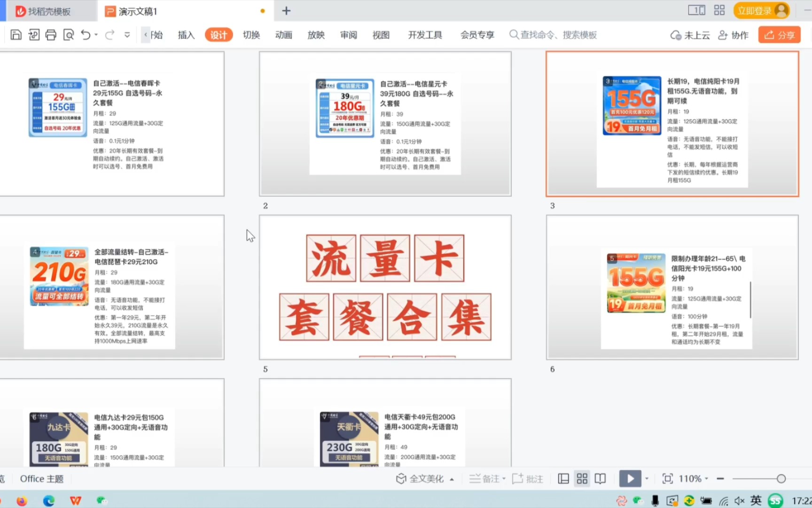
Task: Click the window layout icon with number 1
Action: (x=696, y=10)
